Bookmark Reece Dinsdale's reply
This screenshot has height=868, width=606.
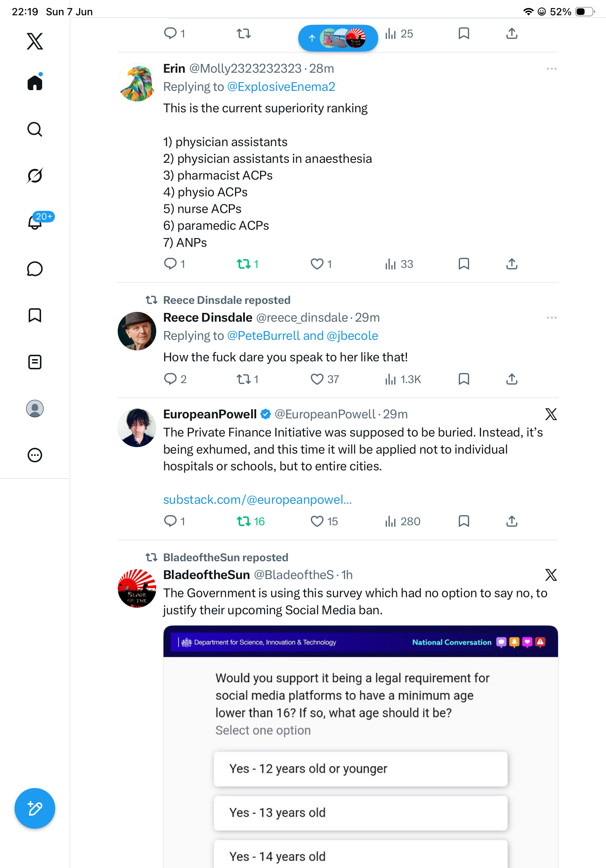point(464,379)
